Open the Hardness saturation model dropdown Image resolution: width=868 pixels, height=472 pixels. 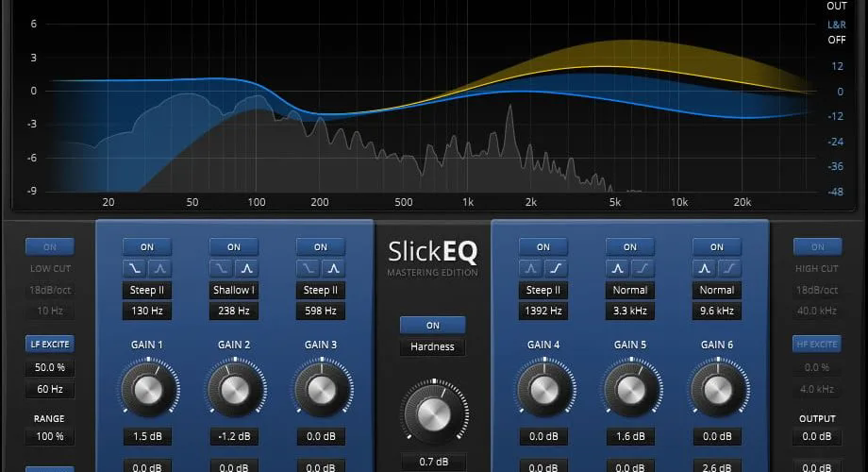point(432,346)
